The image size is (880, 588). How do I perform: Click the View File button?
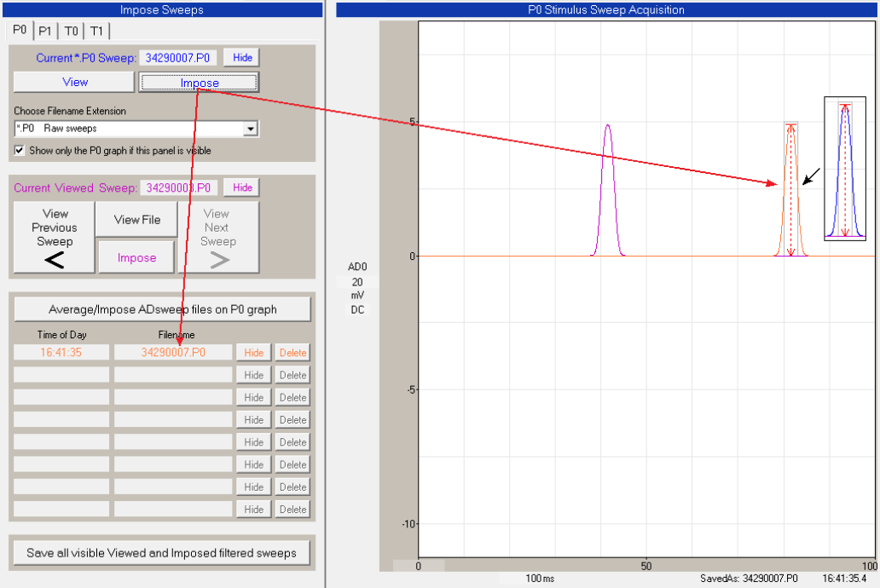click(136, 220)
